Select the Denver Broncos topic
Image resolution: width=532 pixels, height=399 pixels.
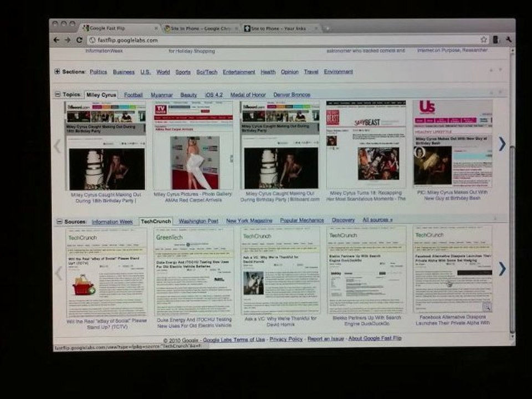pyautogui.click(x=292, y=95)
